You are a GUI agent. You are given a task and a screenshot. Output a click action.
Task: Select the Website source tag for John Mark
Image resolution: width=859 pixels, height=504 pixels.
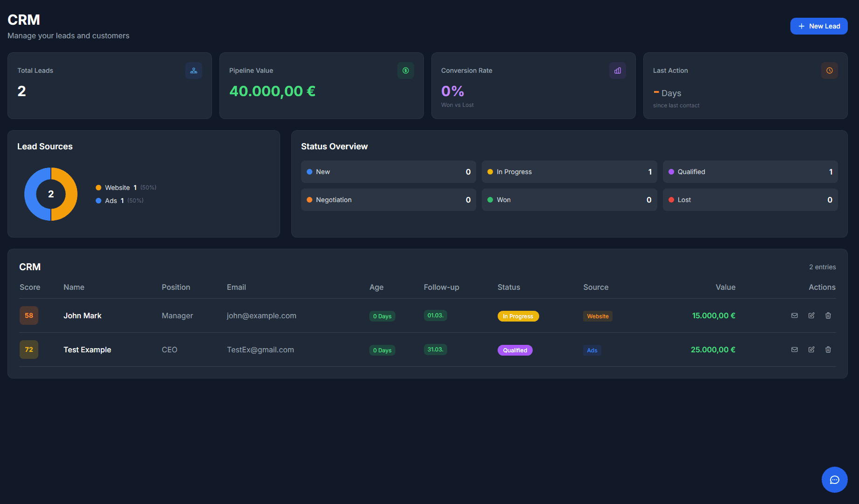598,316
